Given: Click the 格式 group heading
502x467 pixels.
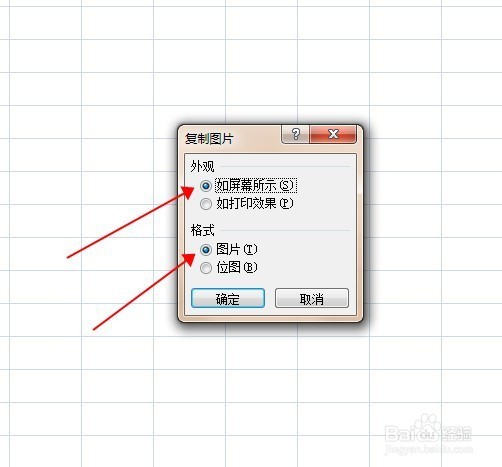Looking at the screenshot, I should click(202, 230).
